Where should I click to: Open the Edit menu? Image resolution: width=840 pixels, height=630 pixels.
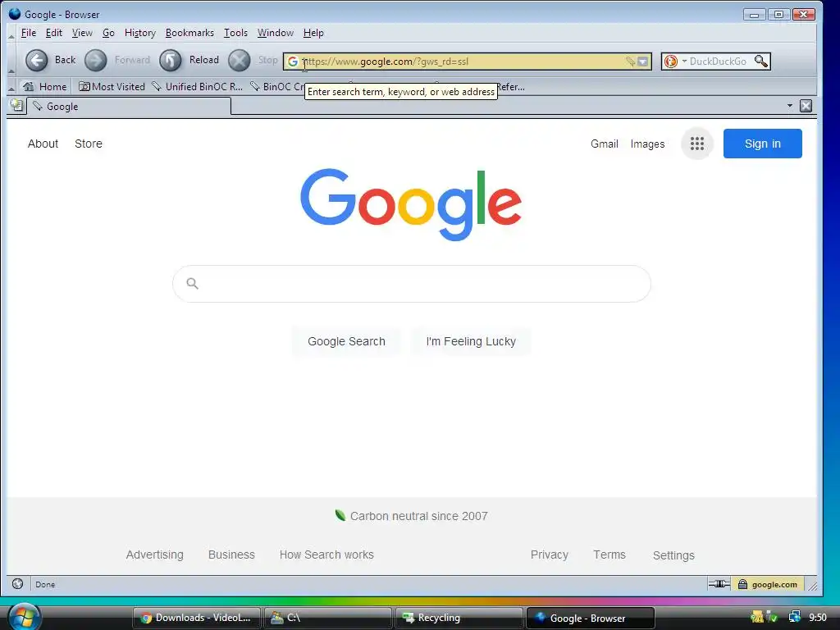[x=53, y=33]
